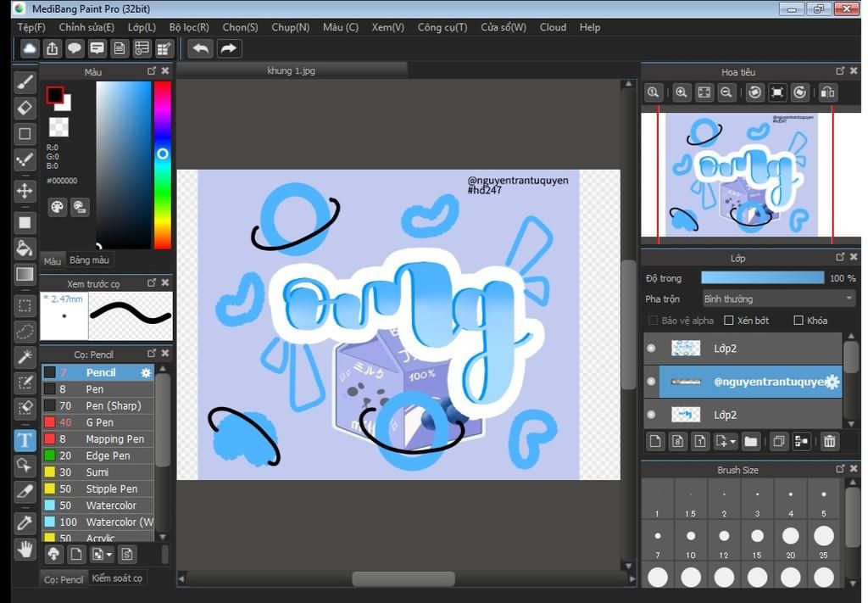
Task: Toggle visibility of @nguyentrantuquyen layer
Action: click(x=651, y=382)
